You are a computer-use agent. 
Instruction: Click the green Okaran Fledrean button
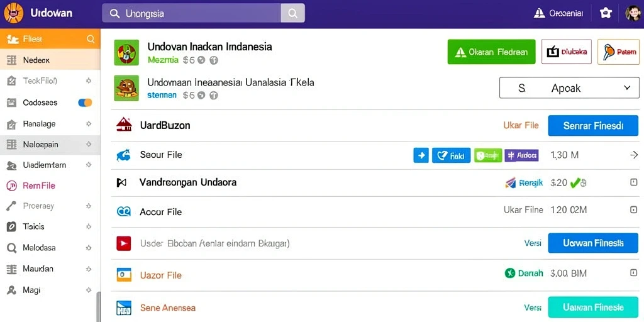(491, 52)
